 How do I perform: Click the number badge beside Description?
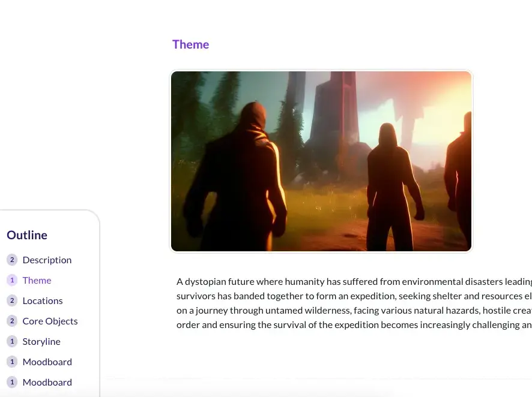[12, 260]
